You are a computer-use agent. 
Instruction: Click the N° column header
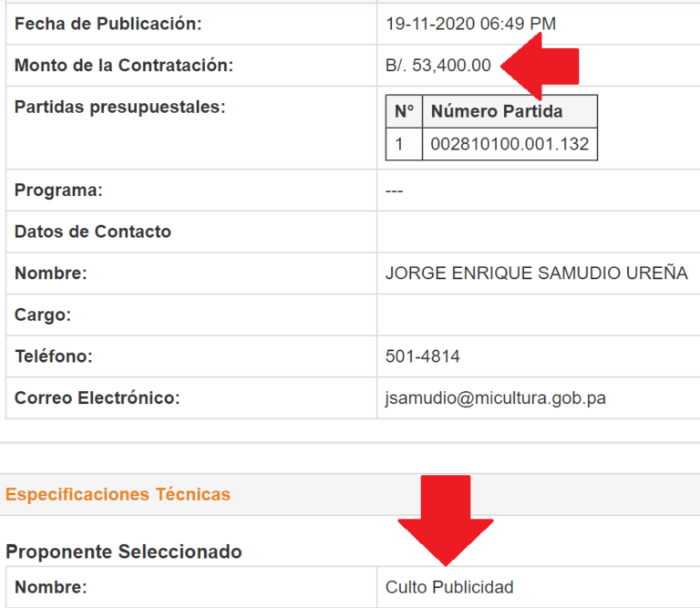coord(404,111)
